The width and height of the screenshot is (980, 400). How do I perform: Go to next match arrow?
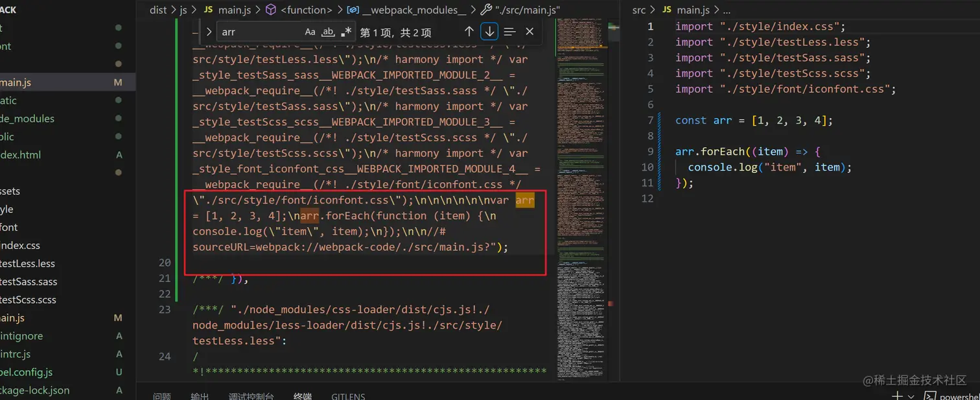[489, 31]
